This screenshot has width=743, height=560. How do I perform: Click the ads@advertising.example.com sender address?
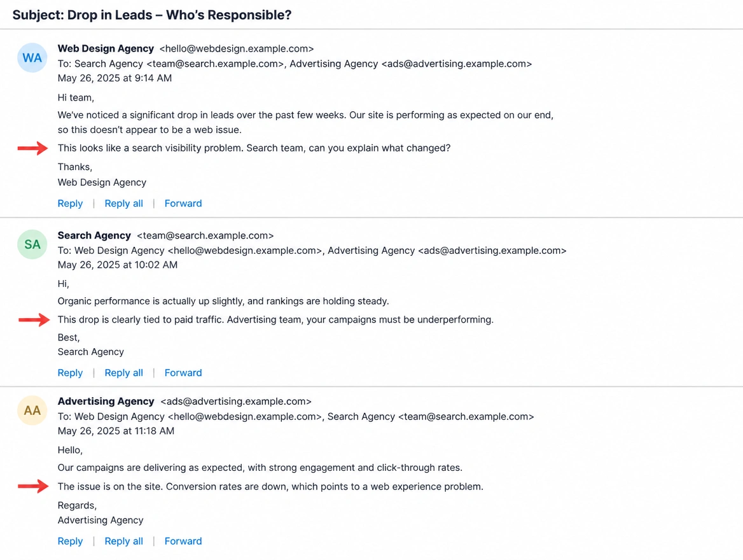tap(236, 401)
